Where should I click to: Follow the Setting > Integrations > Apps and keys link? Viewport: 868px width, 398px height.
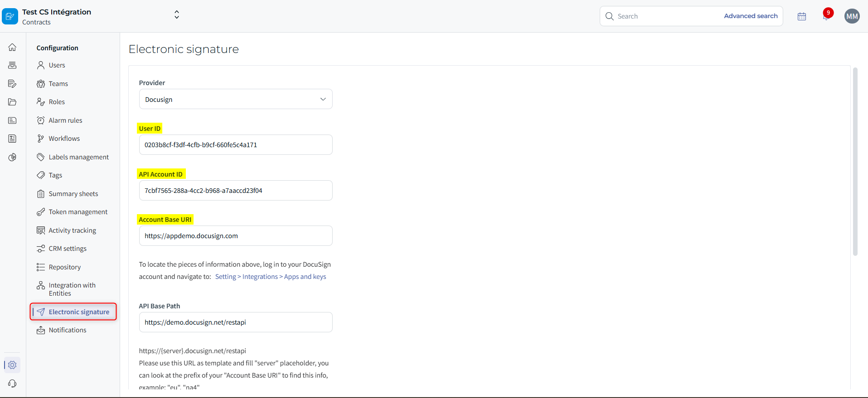coord(271,277)
